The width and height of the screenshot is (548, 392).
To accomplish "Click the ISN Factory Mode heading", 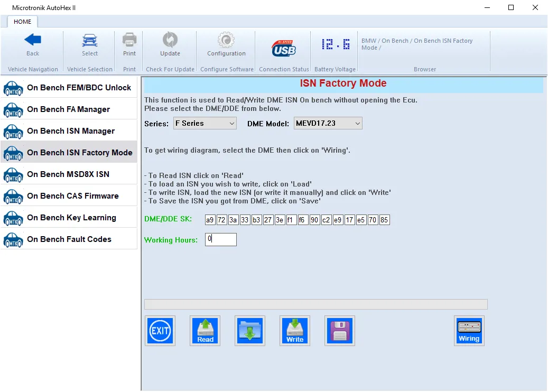I will coord(343,83).
